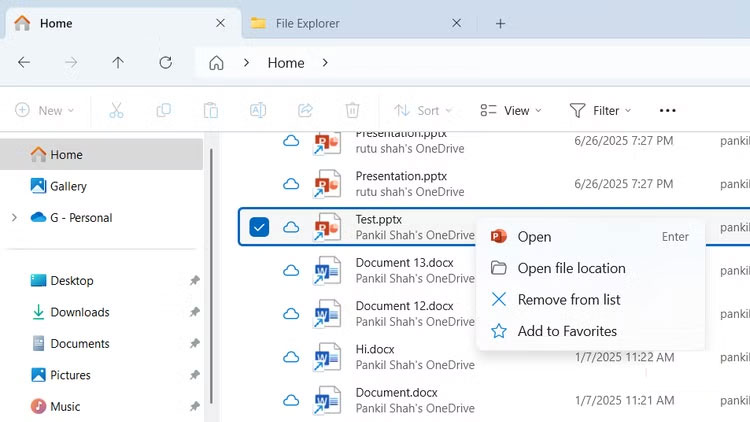Go up one folder level

pyautogui.click(x=118, y=63)
